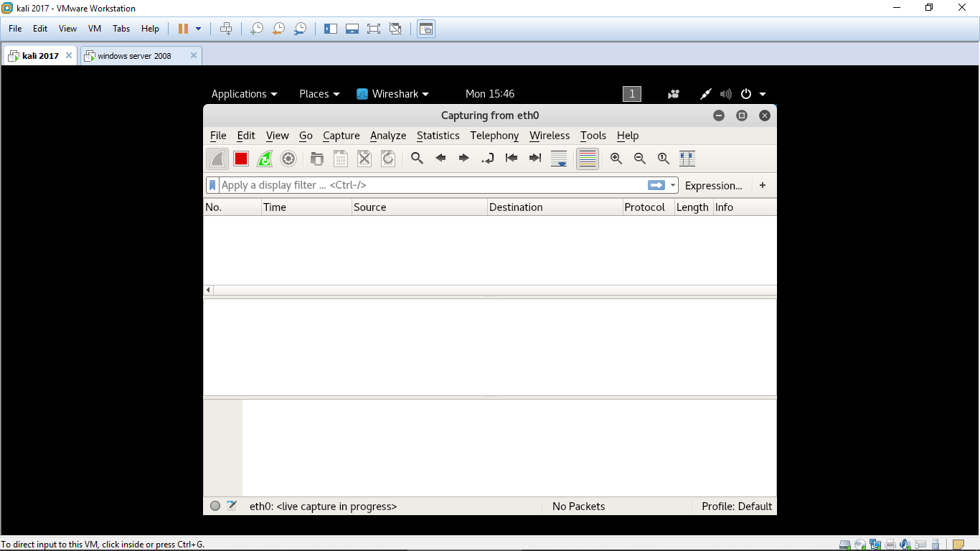
Task: Expand the VMware pause power dropdown arrow
Action: pyautogui.click(x=199, y=29)
